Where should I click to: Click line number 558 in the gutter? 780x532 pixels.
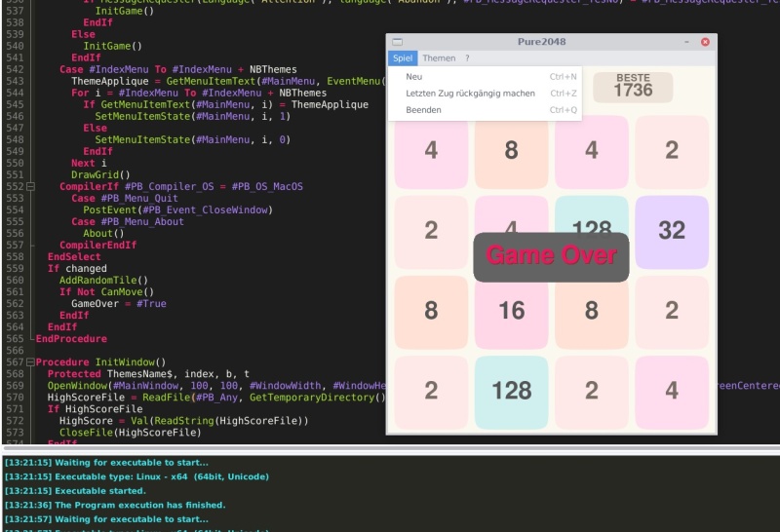coord(15,256)
